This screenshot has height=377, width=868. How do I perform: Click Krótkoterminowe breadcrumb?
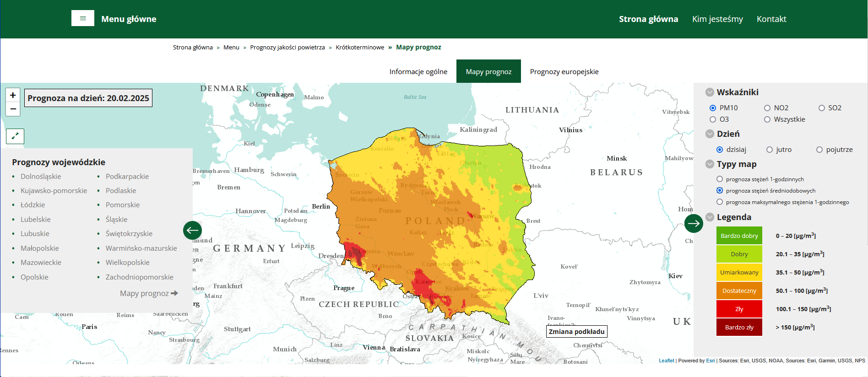click(x=360, y=47)
